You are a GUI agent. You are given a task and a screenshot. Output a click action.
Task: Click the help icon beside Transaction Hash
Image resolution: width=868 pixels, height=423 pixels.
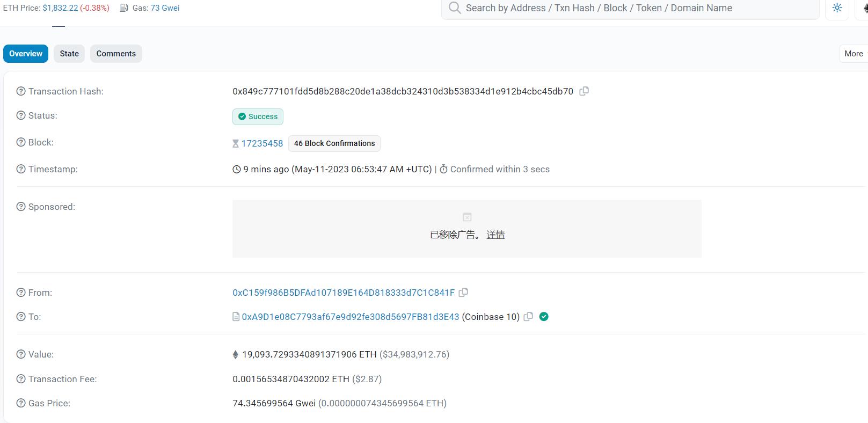[21, 91]
